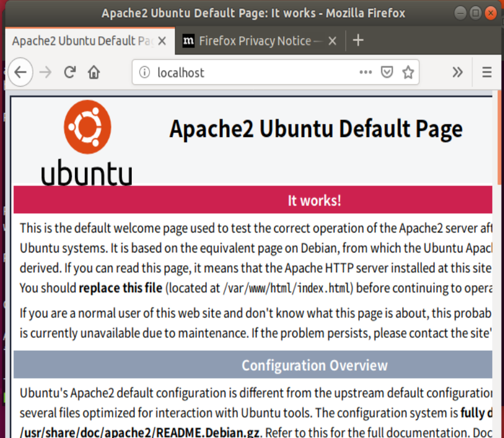Click the vertical page scrollbar
The width and height of the screenshot is (504, 438).
pyautogui.click(x=499, y=138)
